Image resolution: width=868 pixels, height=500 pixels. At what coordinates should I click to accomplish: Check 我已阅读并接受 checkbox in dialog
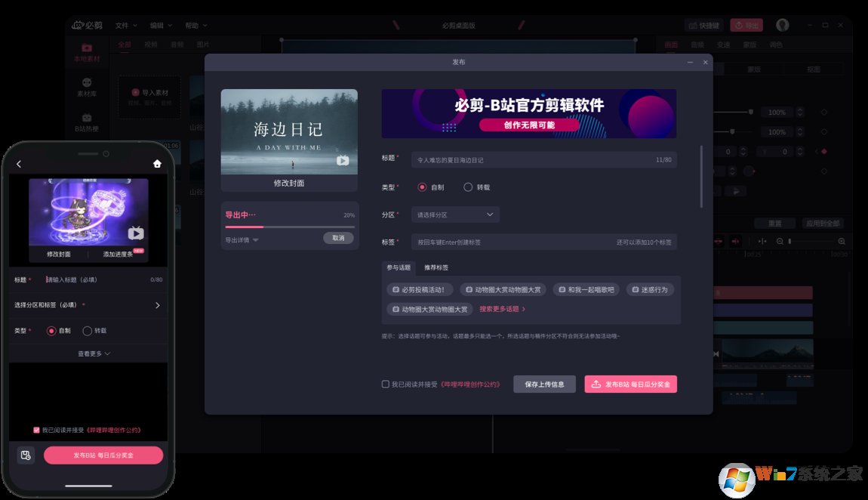tap(385, 384)
